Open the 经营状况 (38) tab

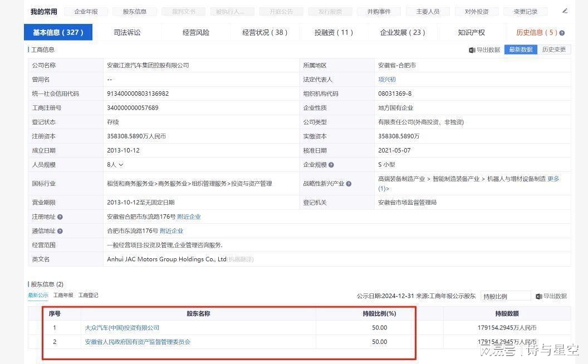click(264, 32)
